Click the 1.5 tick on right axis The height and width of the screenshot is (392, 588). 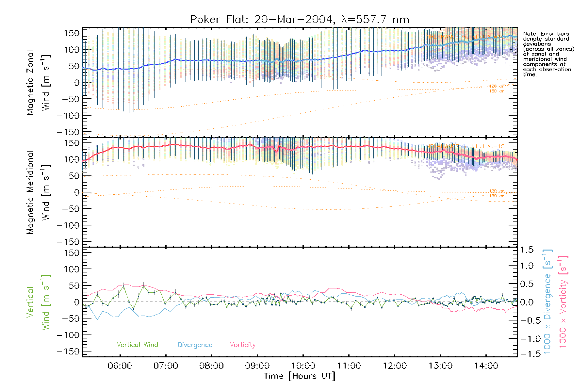(x=527, y=250)
